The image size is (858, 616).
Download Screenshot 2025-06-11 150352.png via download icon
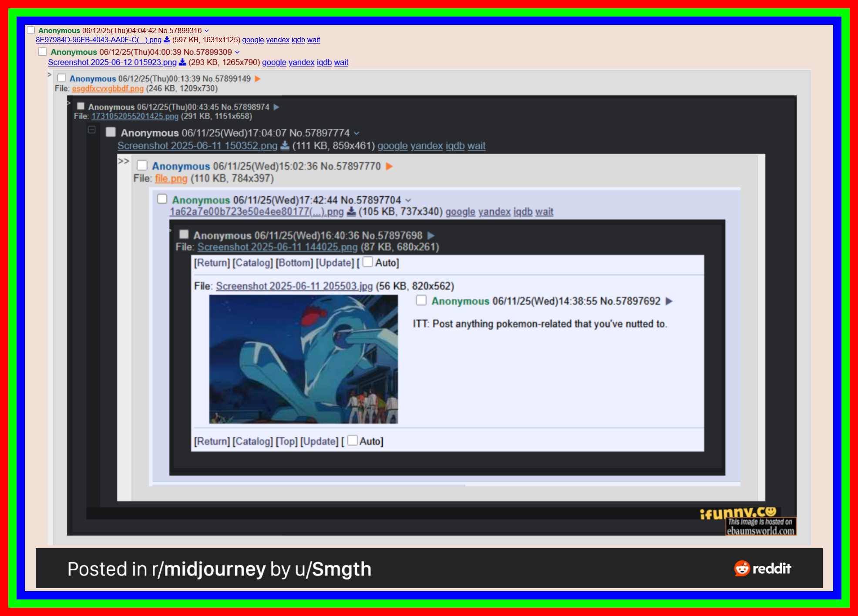[x=285, y=145]
